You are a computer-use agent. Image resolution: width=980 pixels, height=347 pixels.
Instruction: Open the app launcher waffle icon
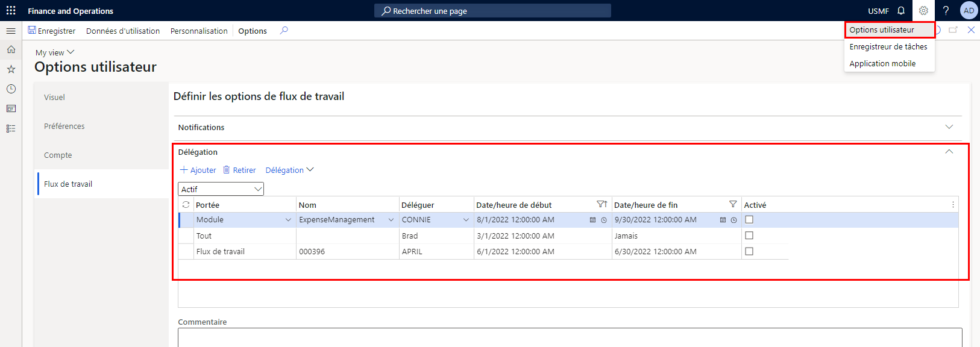(x=11, y=11)
